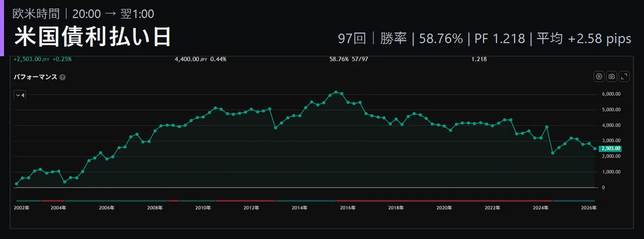Click the パフォーマンス section heading
Image resolution: width=644 pixels, height=239 pixels.
[x=35, y=77]
